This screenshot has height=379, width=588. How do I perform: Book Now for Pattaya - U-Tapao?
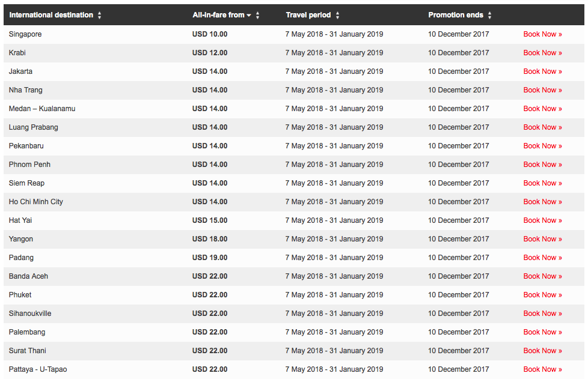[543, 369]
